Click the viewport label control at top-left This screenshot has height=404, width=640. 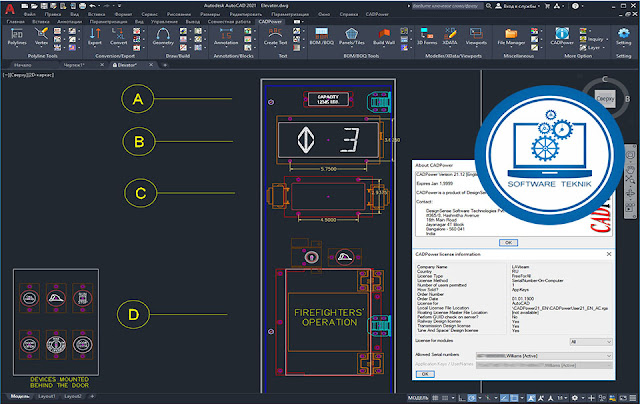pos(29,75)
